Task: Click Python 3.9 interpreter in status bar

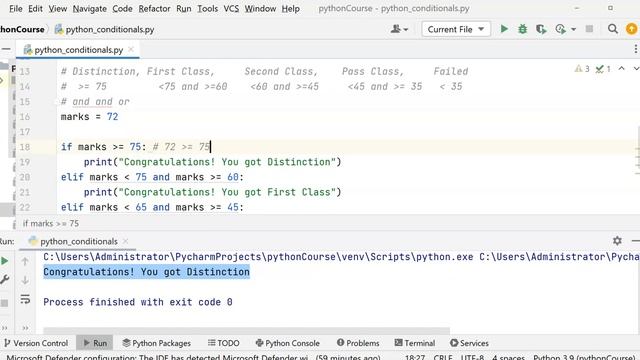Action: point(584,357)
